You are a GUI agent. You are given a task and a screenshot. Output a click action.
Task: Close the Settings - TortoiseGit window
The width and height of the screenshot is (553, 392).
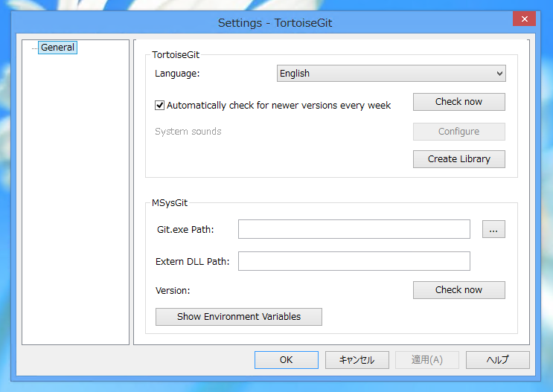[x=524, y=19]
